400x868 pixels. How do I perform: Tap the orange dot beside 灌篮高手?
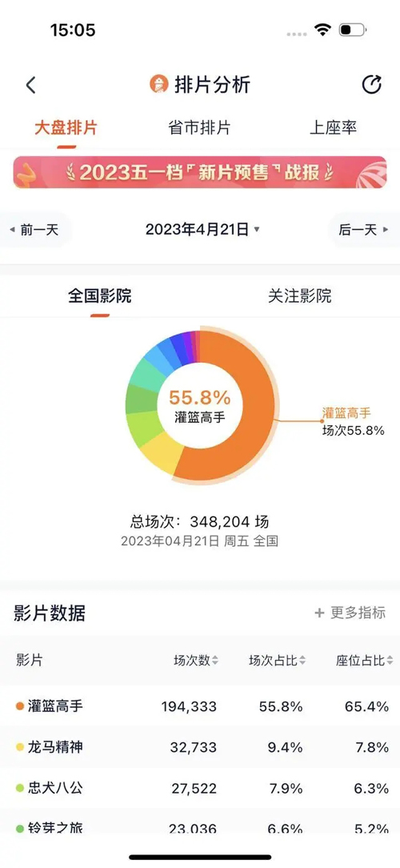pos(20,706)
